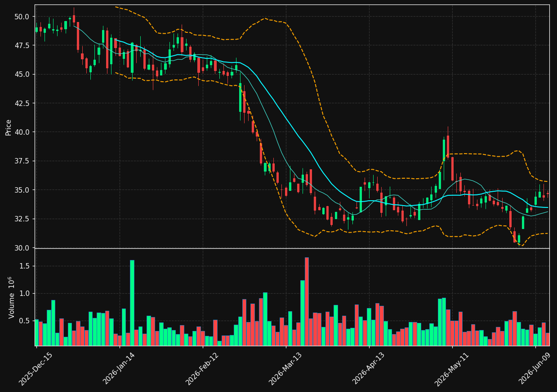This screenshot has width=557, height=392.
Task: Click the 2026-May-11 date label
Action: pos(451,369)
